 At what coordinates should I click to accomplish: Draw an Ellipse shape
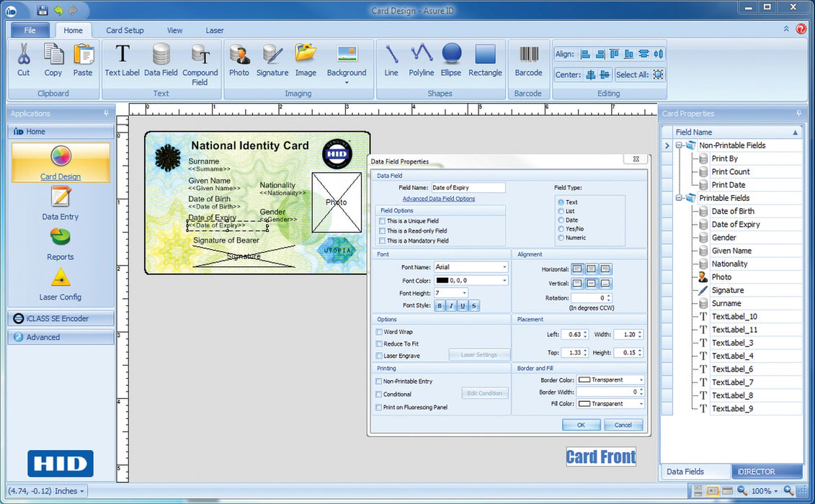pos(450,61)
